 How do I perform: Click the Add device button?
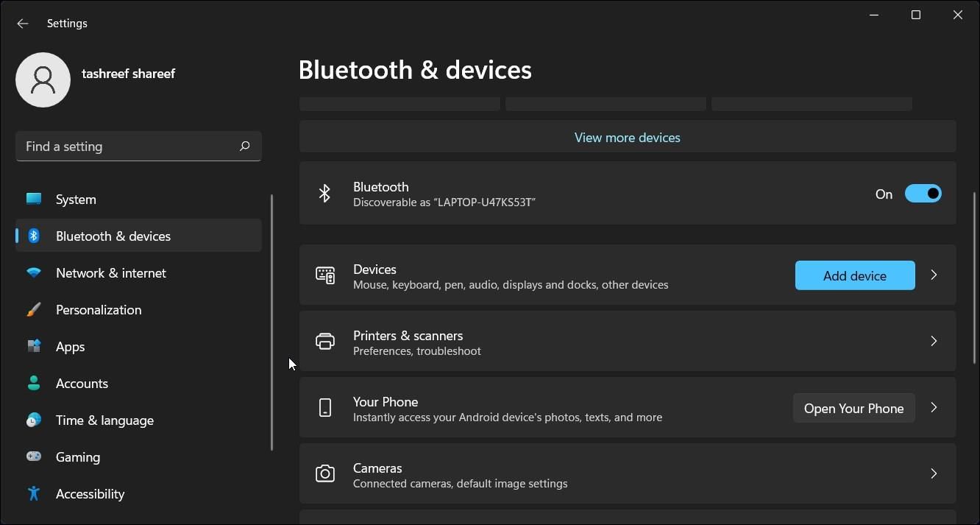point(854,275)
